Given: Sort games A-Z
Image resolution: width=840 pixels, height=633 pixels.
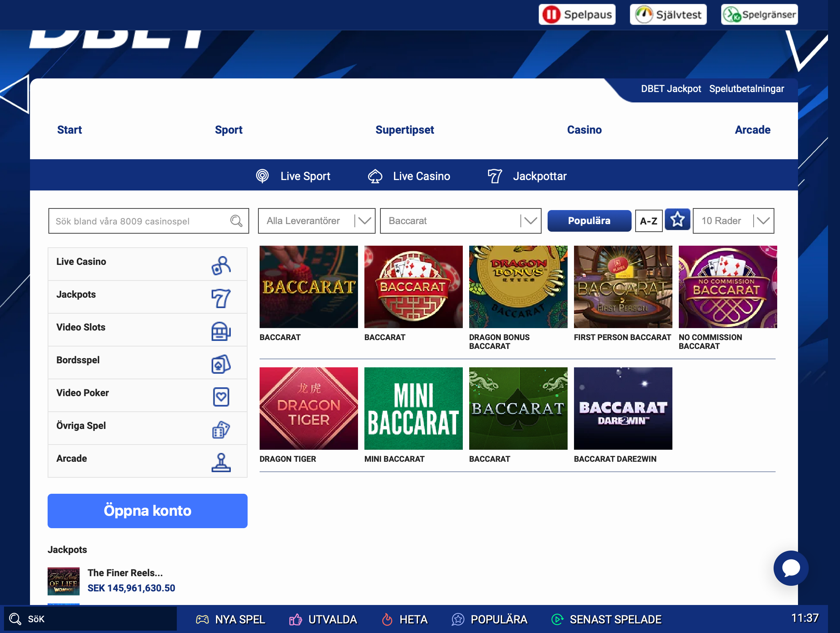Looking at the screenshot, I should [649, 221].
